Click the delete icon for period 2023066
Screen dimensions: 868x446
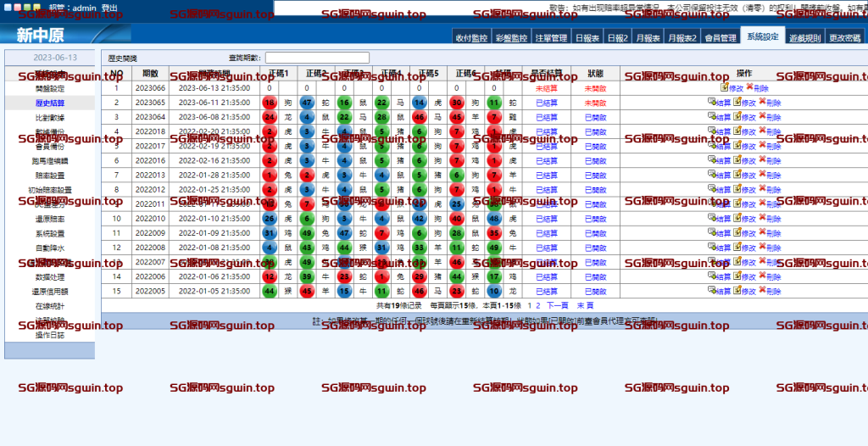pyautogui.click(x=749, y=87)
